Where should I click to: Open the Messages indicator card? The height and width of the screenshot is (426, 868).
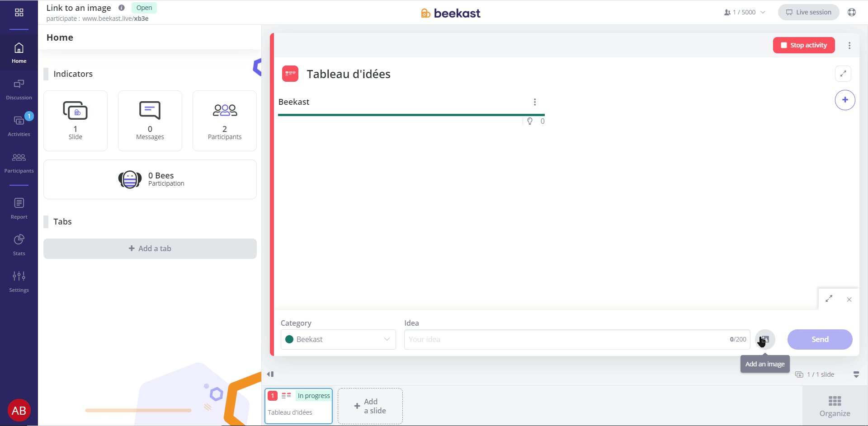click(150, 121)
